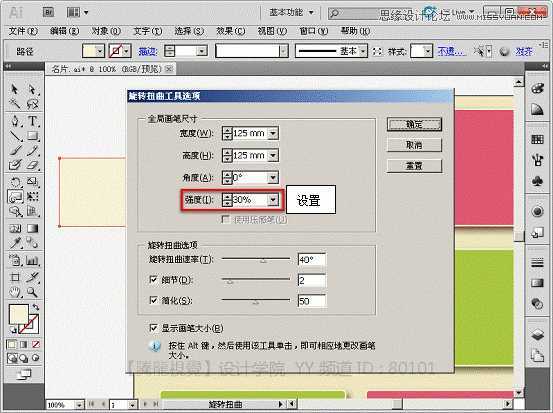Select the Hand tool
The image size is (553, 413).
pos(15,292)
